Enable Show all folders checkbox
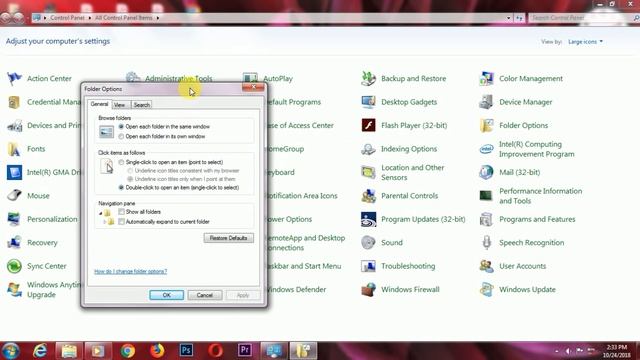 tap(121, 211)
